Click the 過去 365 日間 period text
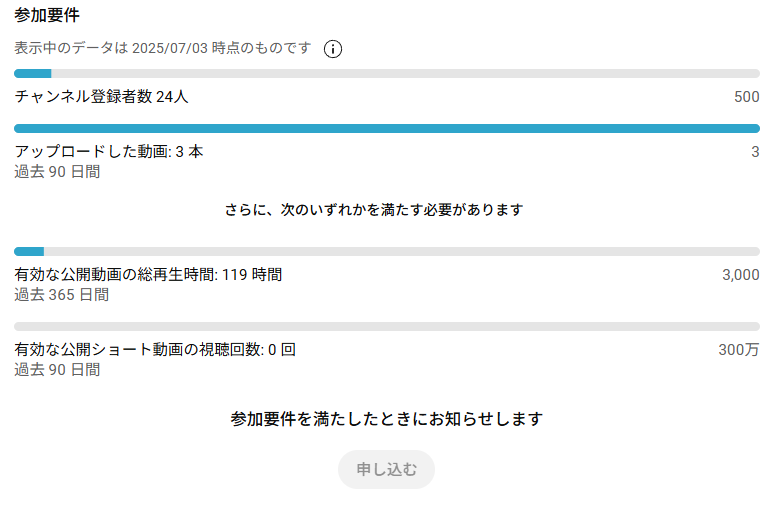This screenshot has height=517, width=780. point(62,295)
